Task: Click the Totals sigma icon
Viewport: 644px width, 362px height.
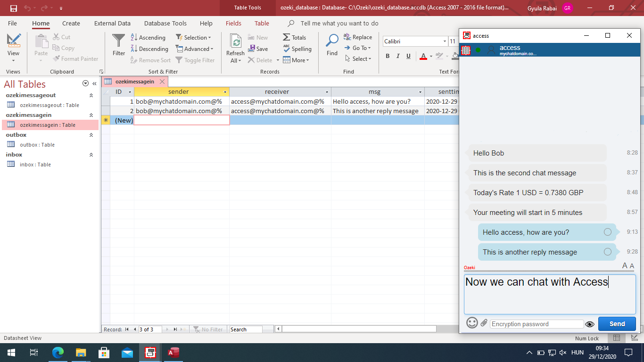Action: pos(287,38)
